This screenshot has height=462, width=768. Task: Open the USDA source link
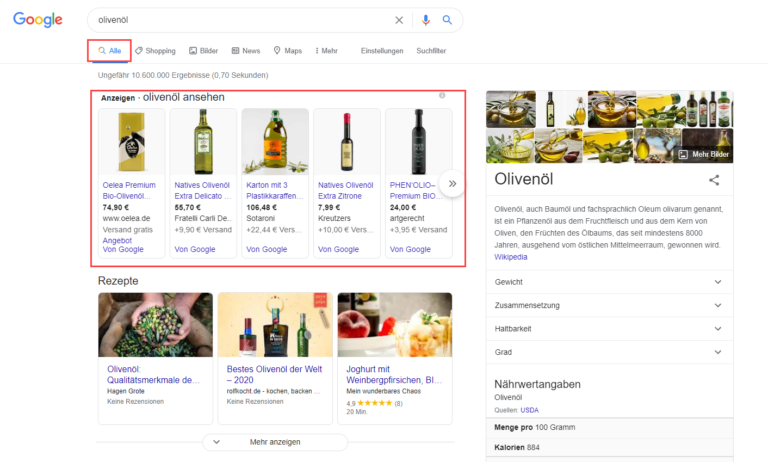point(529,410)
